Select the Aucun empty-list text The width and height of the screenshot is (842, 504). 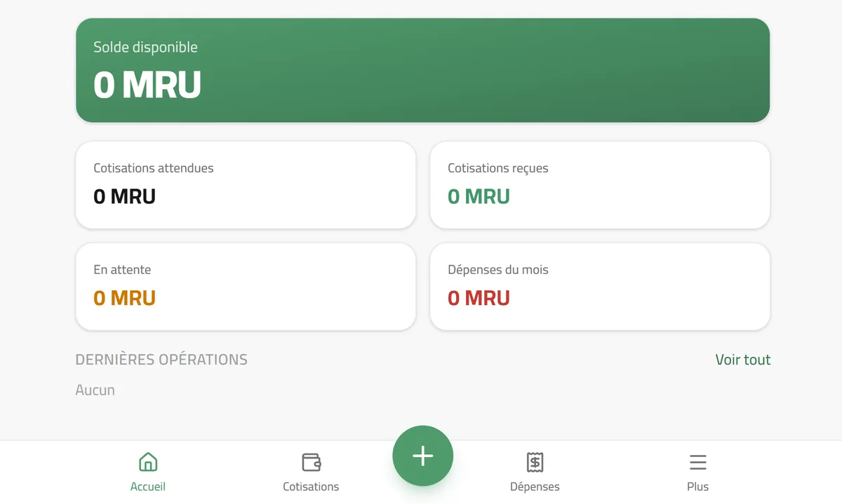point(95,390)
